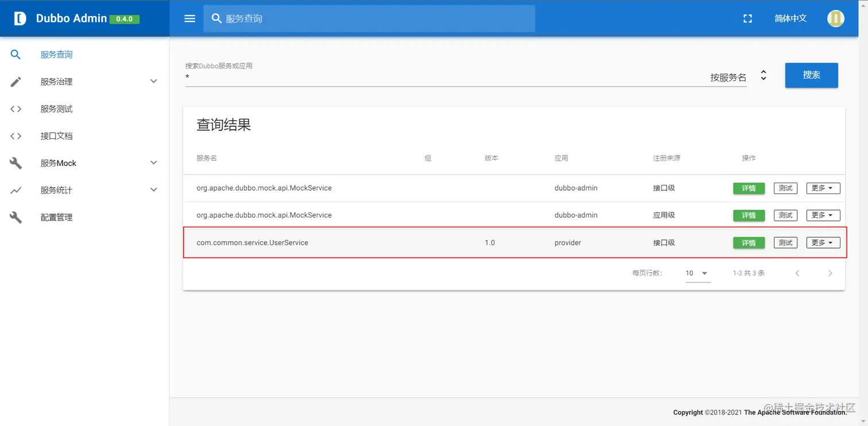868x426 pixels.
Task: Enter fullscreen mode using the fullscreen icon
Action: (x=747, y=18)
